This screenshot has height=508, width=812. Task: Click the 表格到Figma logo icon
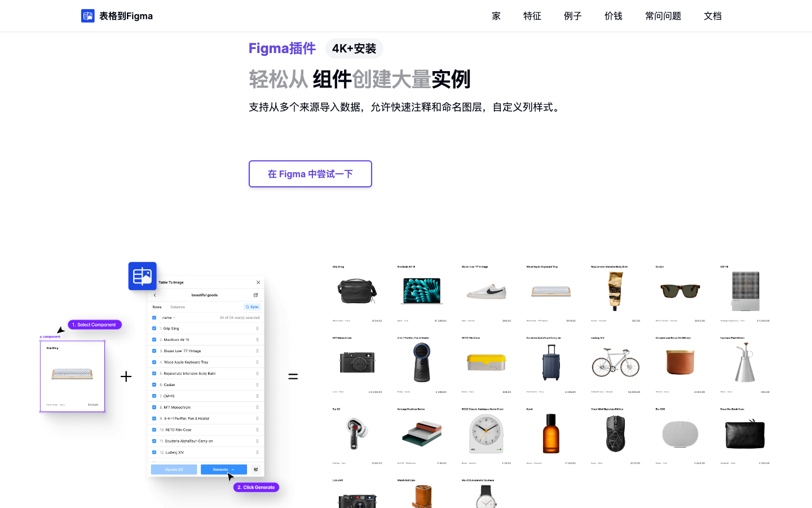tap(88, 16)
